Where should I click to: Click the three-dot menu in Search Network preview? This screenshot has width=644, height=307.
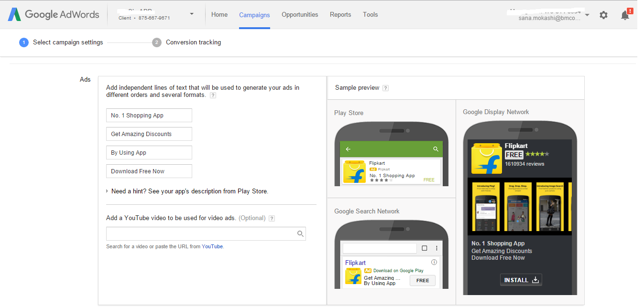point(437,248)
